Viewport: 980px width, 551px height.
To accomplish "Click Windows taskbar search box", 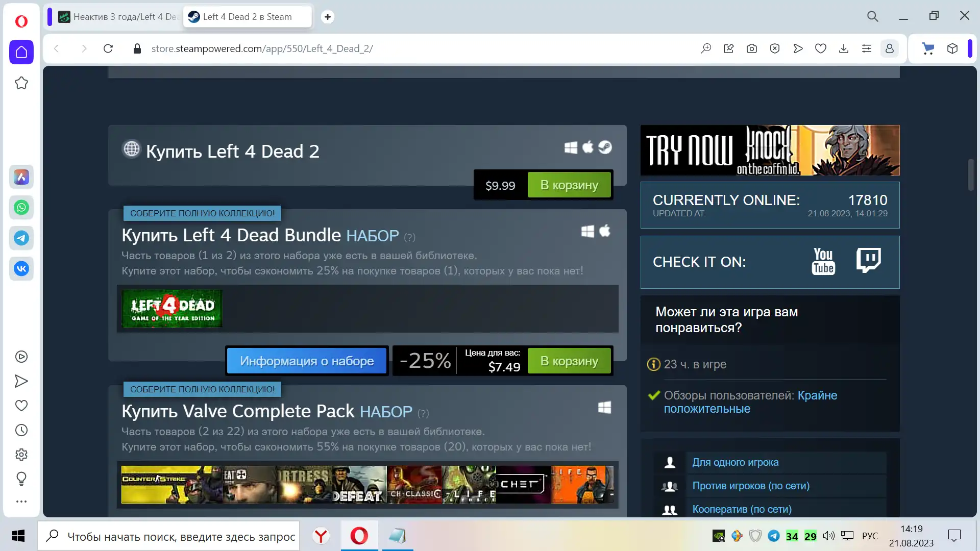I will (x=168, y=536).
